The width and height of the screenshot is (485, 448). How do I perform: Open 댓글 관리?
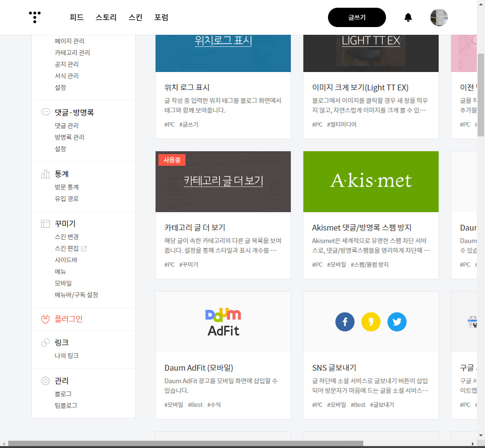pos(67,126)
